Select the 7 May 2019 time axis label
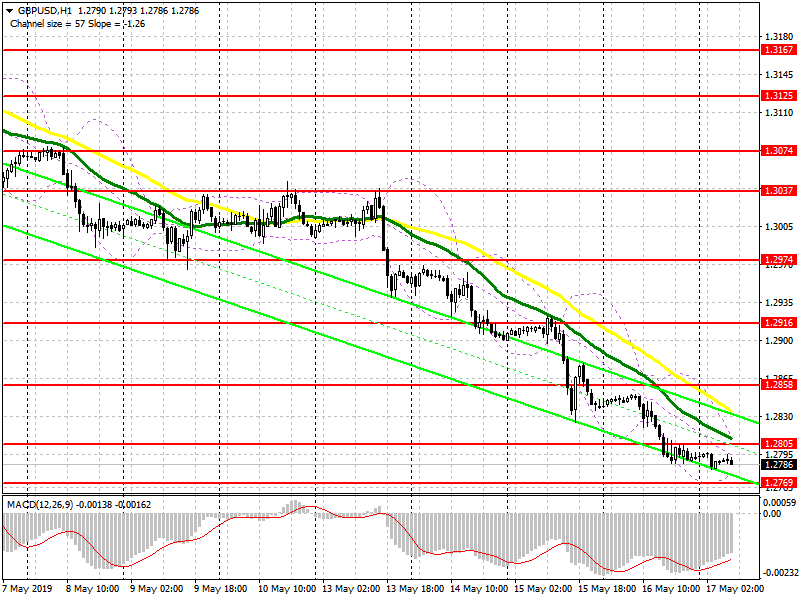Viewport: 800px width, 600px height. (27, 588)
